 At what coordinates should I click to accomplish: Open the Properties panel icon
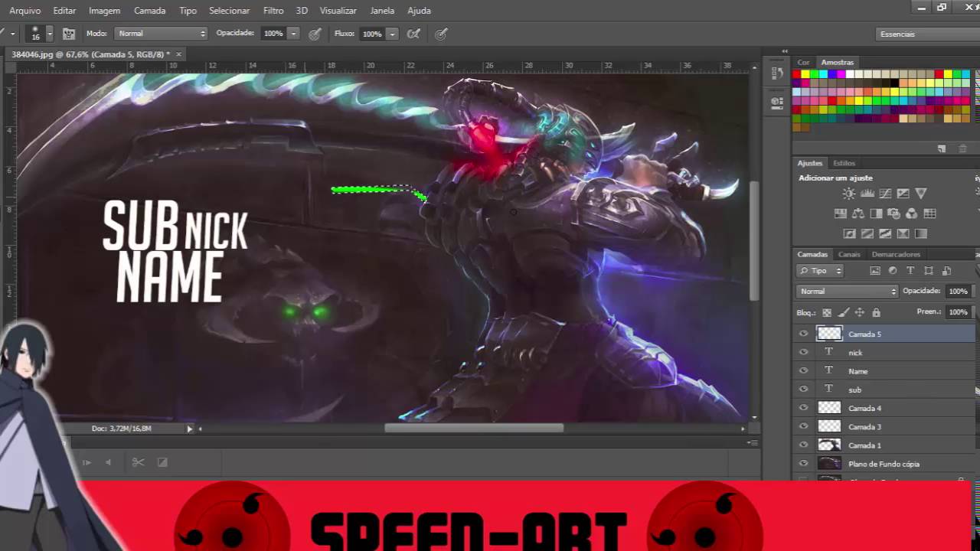tap(777, 102)
